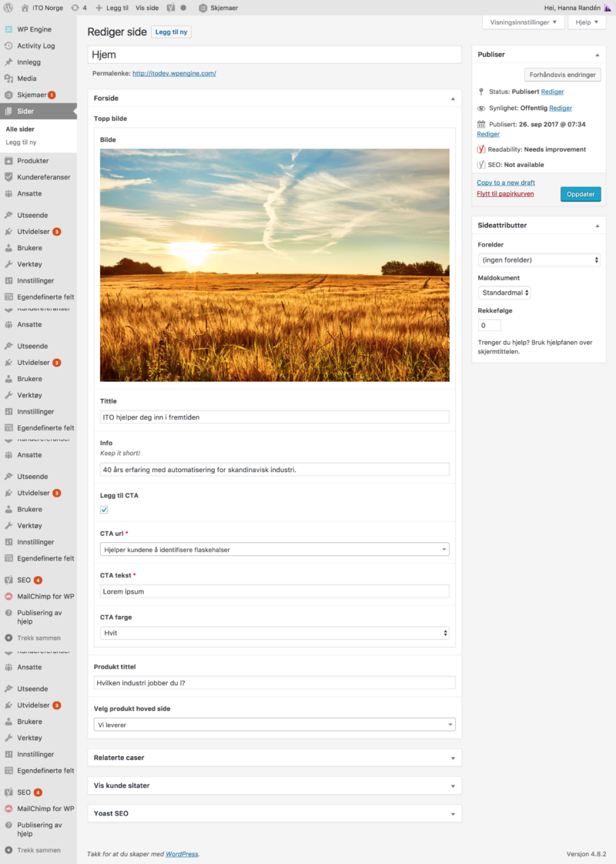Select Alle sider in the sidebar submenu
Viewport: 616px width, 864px height.
pyautogui.click(x=20, y=129)
